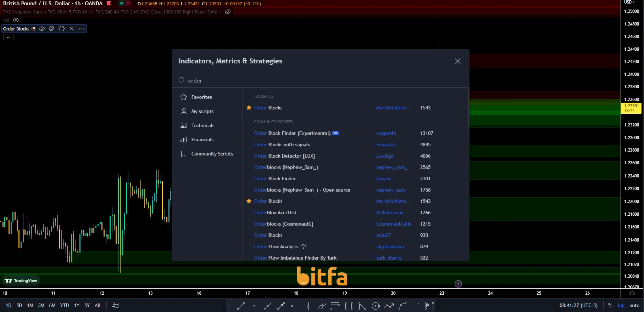Select the curve drawing tool
This screenshot has width=644, height=312.
[x=402, y=306]
